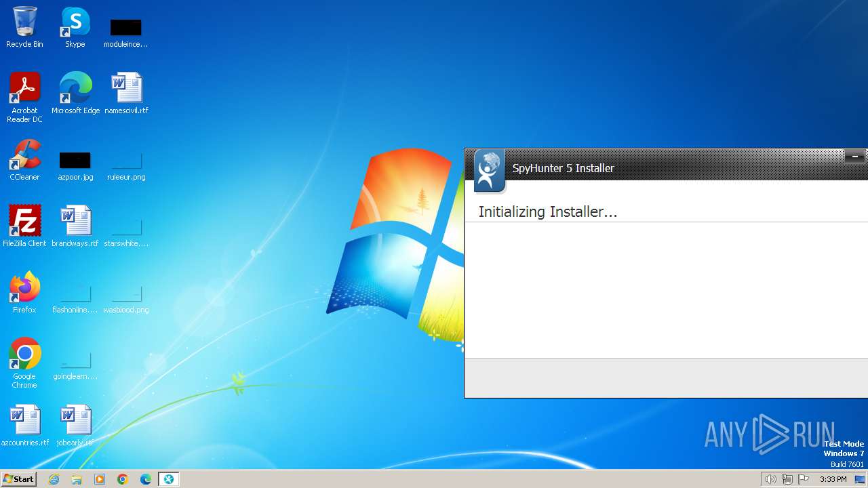Screen dimensions: 868x488
Task: Select SpyHunter installer taskbar button
Action: pos(169,479)
